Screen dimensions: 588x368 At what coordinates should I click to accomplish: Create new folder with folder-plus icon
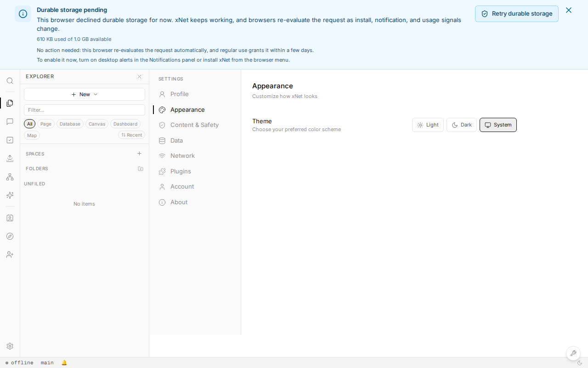pyautogui.click(x=141, y=169)
